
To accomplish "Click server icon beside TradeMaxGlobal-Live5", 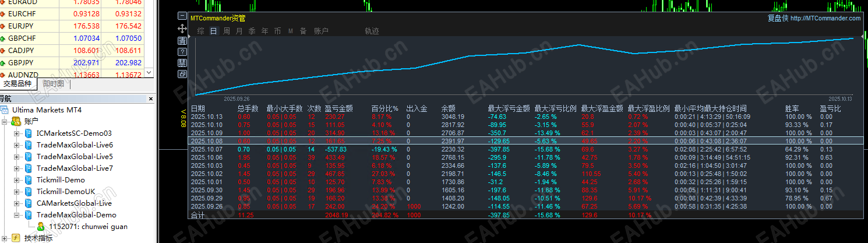I will pyautogui.click(x=29, y=157).
